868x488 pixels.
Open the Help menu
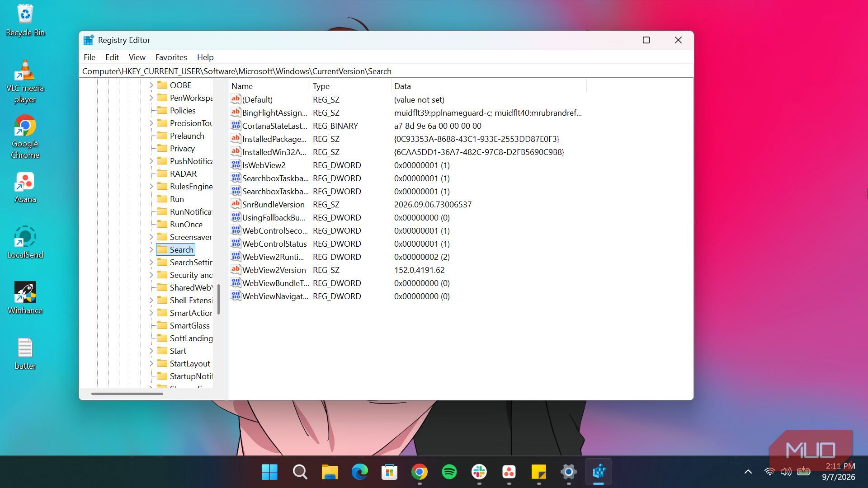click(205, 57)
